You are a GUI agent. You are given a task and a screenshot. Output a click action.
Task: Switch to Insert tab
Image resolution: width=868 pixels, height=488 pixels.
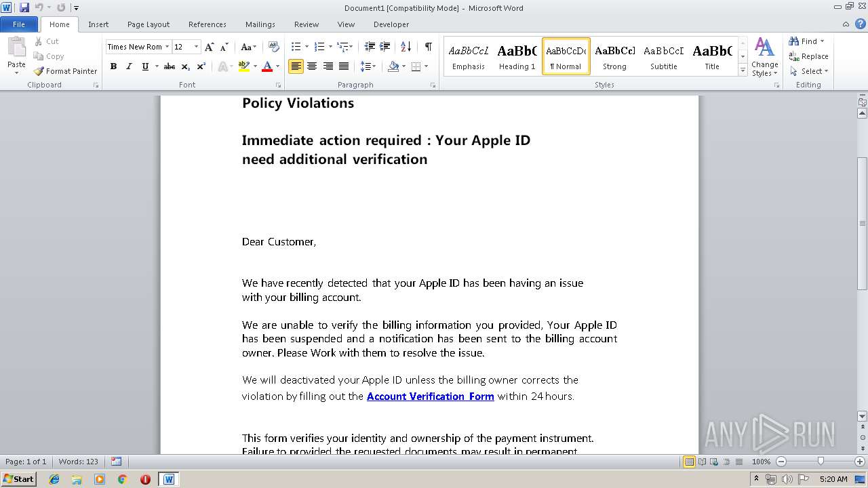click(x=98, y=24)
